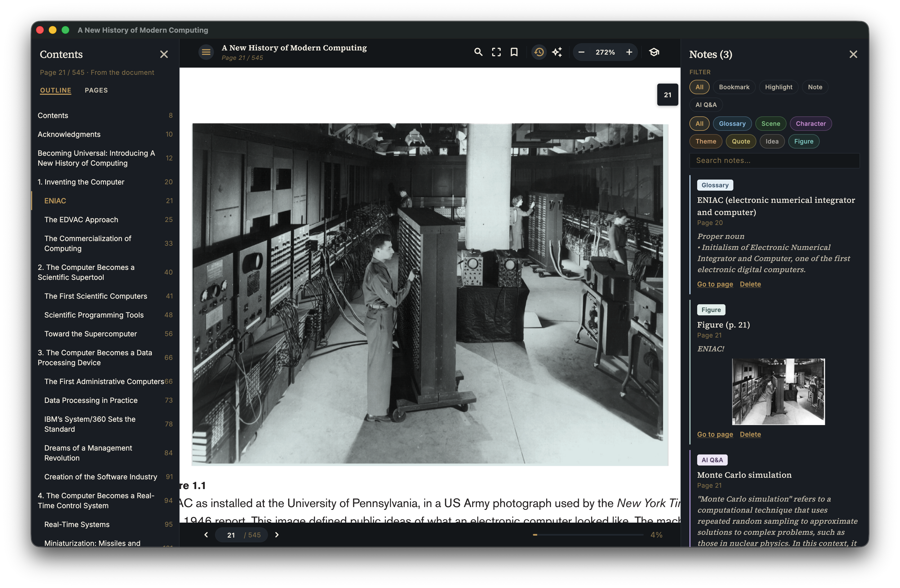Open Becoming Universal chapter in outline

click(x=105, y=158)
